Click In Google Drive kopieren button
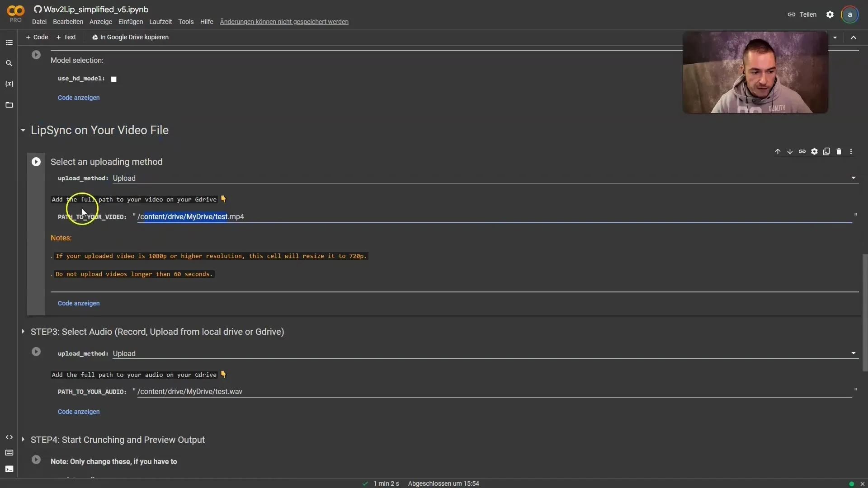This screenshot has width=868, height=488. tap(130, 37)
